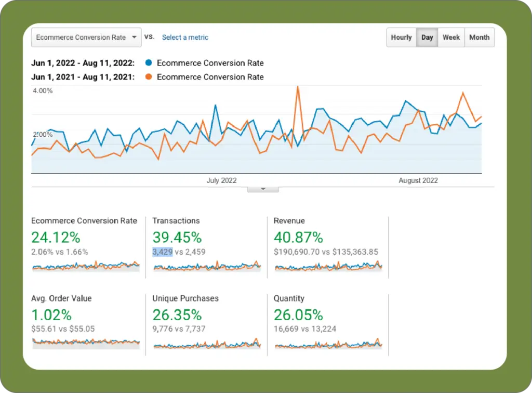Click the August 2022 axis label

click(418, 180)
